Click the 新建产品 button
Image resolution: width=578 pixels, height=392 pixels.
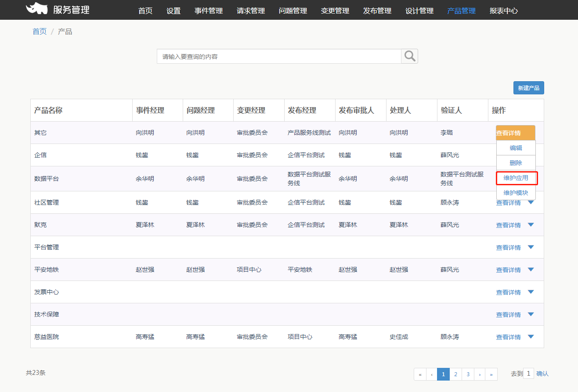529,88
